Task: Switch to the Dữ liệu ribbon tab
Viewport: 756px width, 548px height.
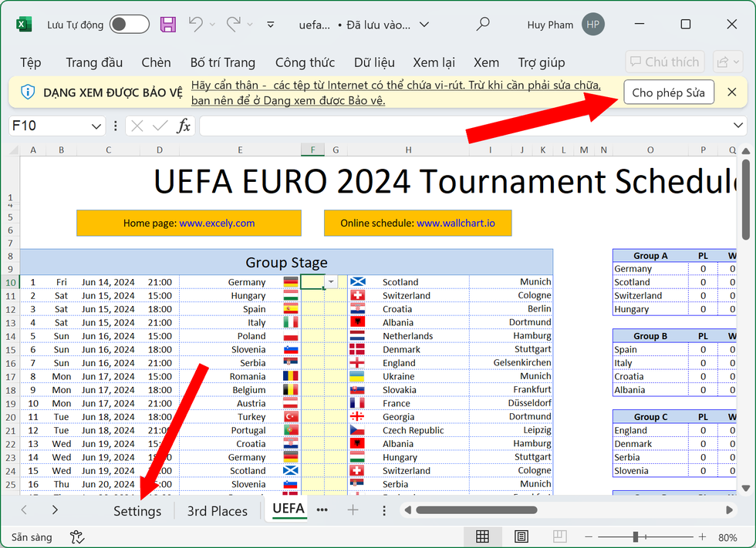Action: 374,62
